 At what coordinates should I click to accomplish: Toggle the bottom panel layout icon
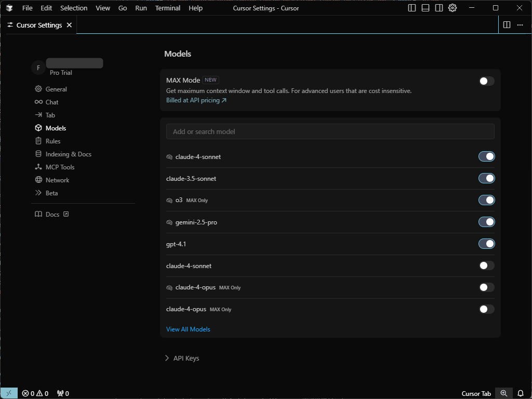click(x=425, y=8)
